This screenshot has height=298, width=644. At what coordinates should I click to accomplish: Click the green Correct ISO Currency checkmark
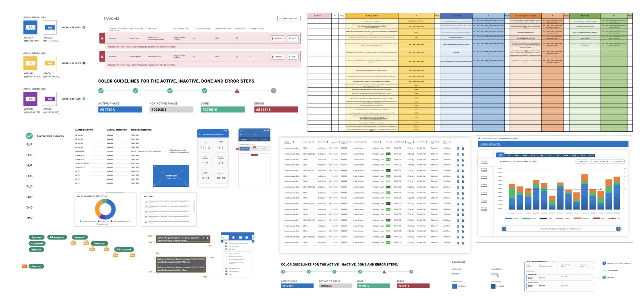[29, 136]
